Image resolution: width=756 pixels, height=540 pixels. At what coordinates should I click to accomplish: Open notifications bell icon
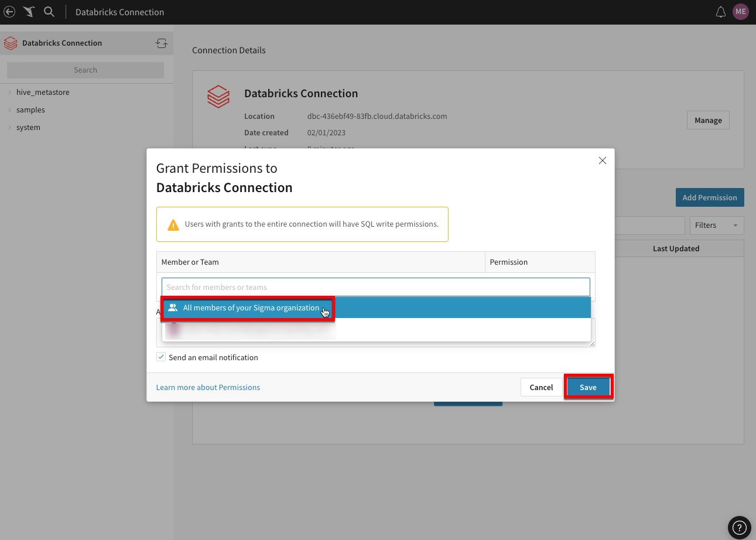point(721,12)
